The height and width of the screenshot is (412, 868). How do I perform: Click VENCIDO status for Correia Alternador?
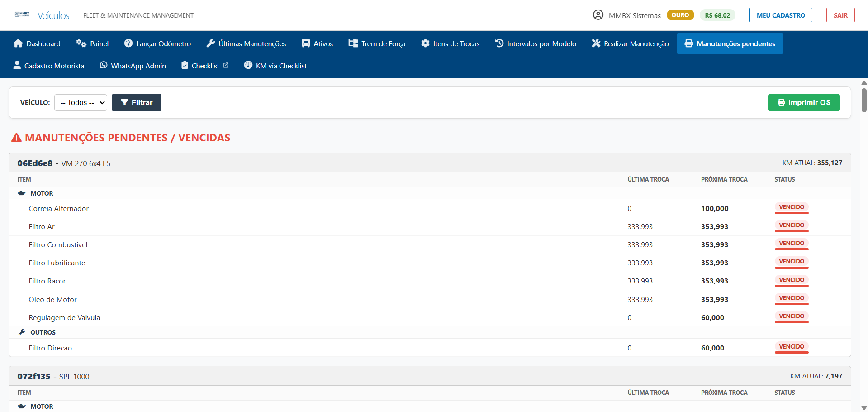(792, 207)
